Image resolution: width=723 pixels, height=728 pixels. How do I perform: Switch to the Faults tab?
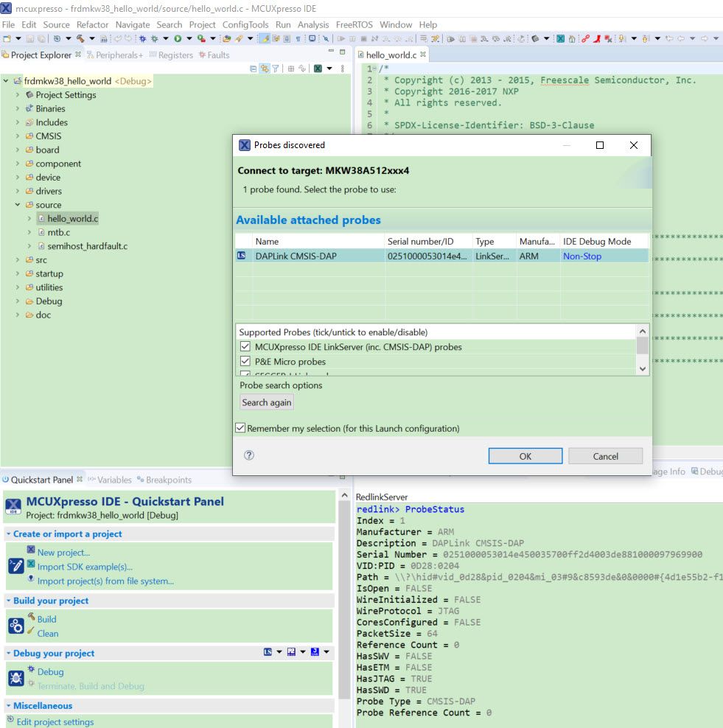[x=214, y=55]
